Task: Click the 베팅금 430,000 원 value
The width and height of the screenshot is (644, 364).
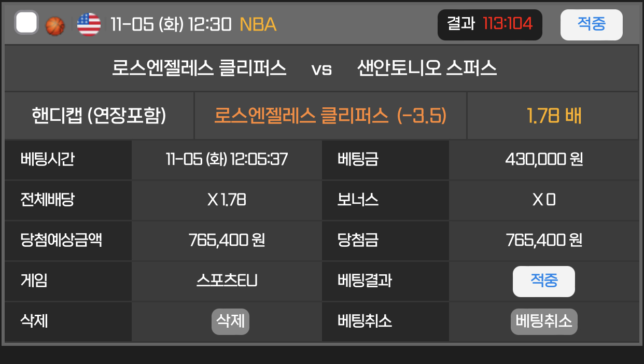Action: [x=544, y=159]
